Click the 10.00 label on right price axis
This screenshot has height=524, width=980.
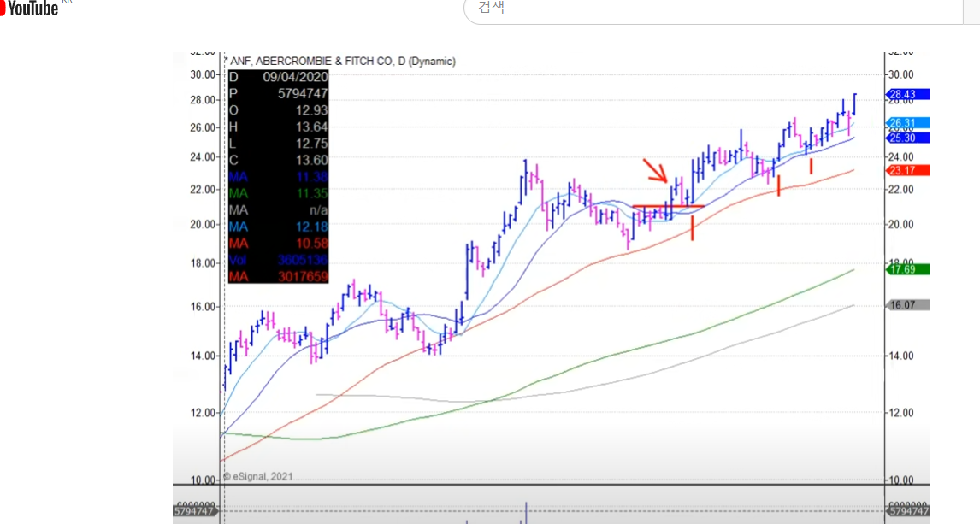point(901,480)
